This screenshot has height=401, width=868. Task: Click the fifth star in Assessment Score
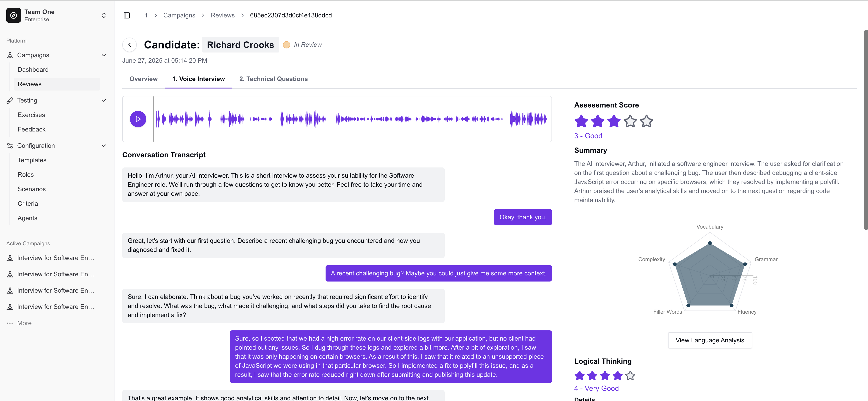click(x=646, y=121)
